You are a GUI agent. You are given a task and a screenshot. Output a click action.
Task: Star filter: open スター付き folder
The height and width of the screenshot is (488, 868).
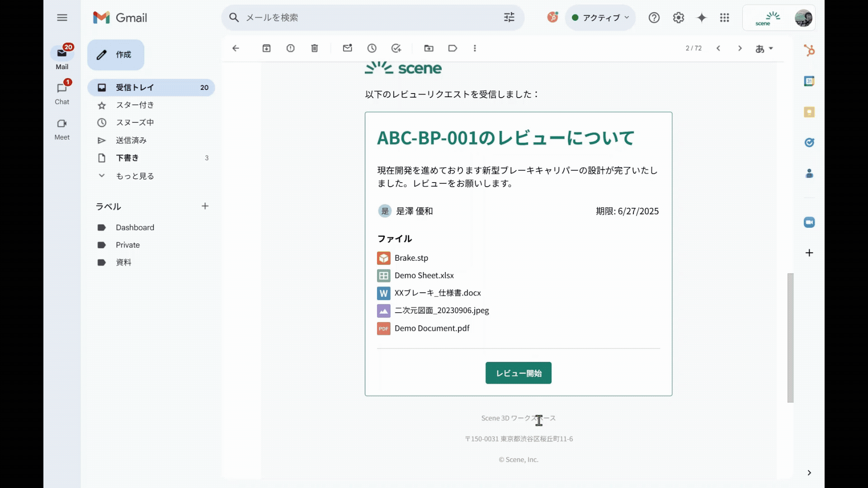135,105
